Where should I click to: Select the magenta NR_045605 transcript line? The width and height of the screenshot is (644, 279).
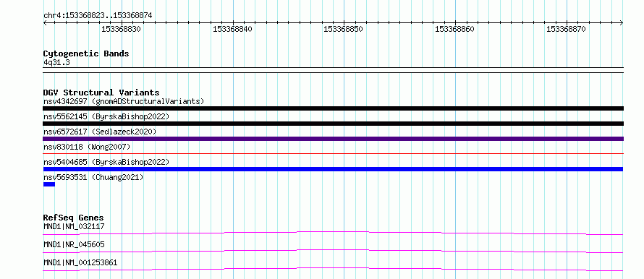333,251
